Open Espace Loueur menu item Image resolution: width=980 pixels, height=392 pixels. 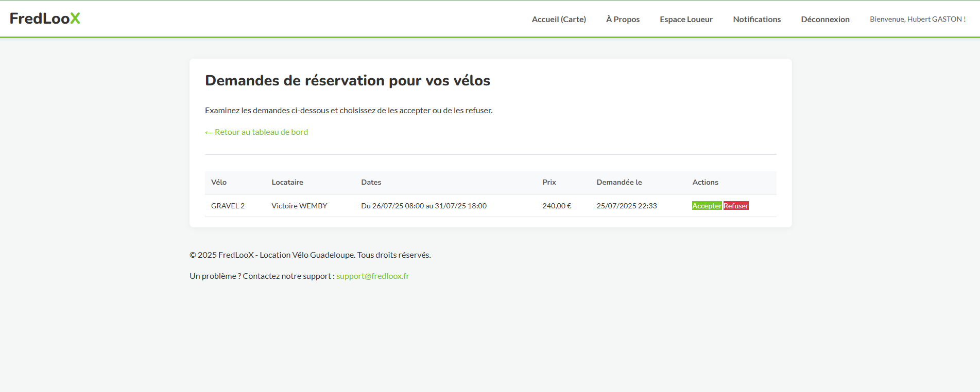coord(686,19)
